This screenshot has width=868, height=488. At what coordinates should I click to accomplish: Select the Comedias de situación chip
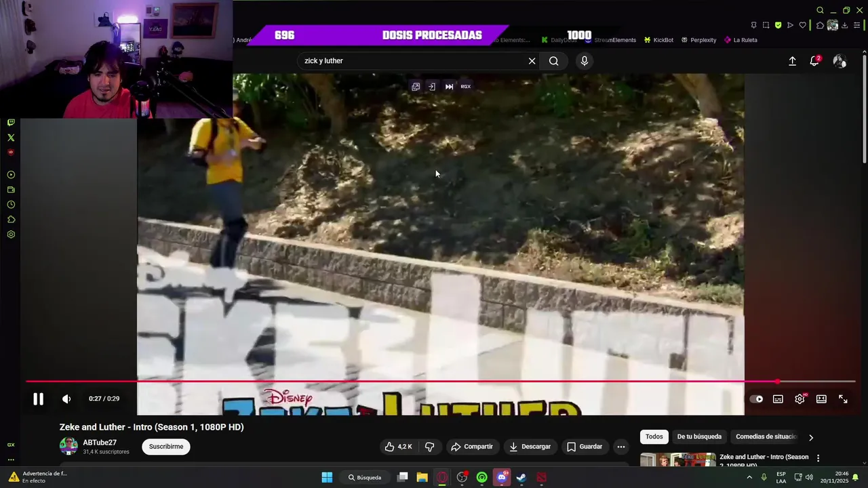click(x=766, y=437)
